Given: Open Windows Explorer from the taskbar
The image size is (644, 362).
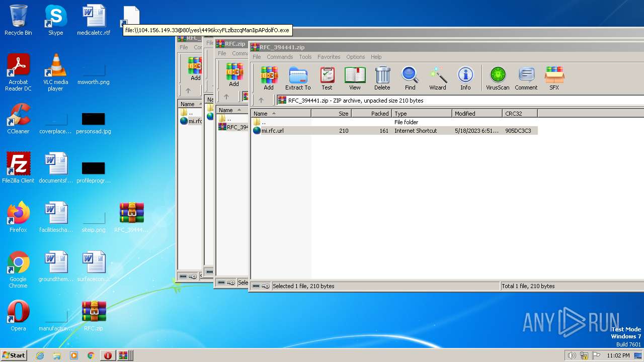Looking at the screenshot, I should 57,355.
